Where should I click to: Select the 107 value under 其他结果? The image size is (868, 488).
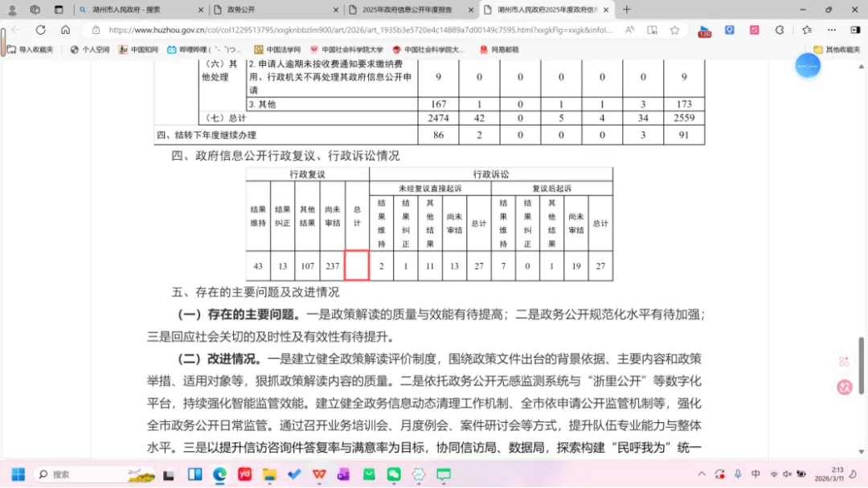coord(307,266)
